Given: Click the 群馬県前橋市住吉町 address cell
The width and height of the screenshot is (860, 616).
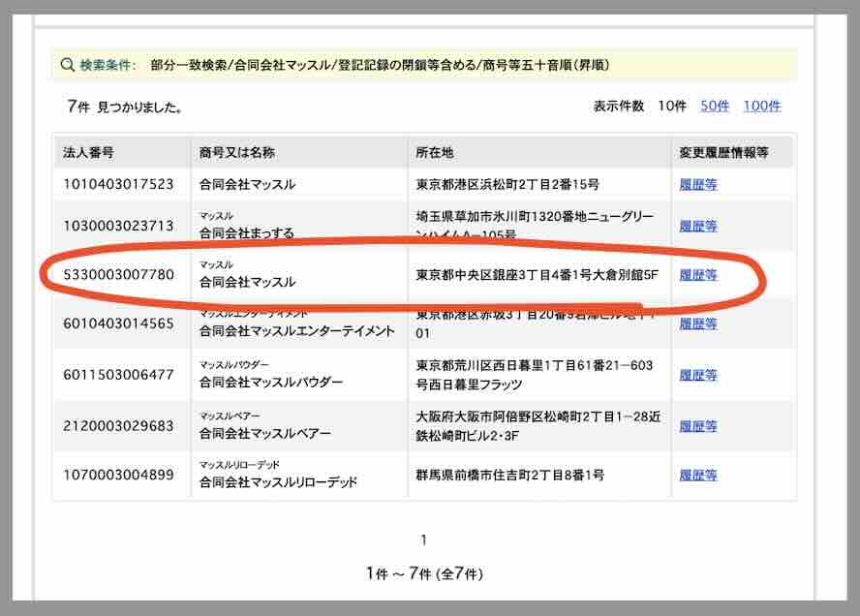Looking at the screenshot, I should pyautogui.click(x=510, y=476).
